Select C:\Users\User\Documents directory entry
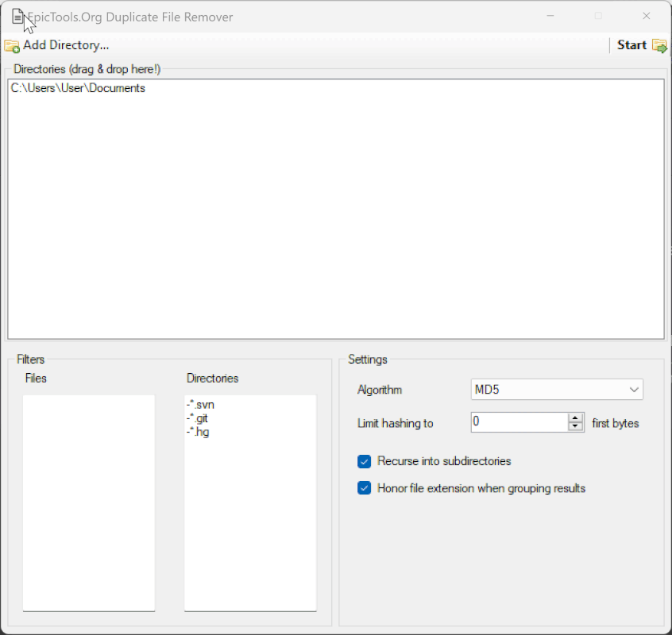Screen dimensions: 672x635 78,88
